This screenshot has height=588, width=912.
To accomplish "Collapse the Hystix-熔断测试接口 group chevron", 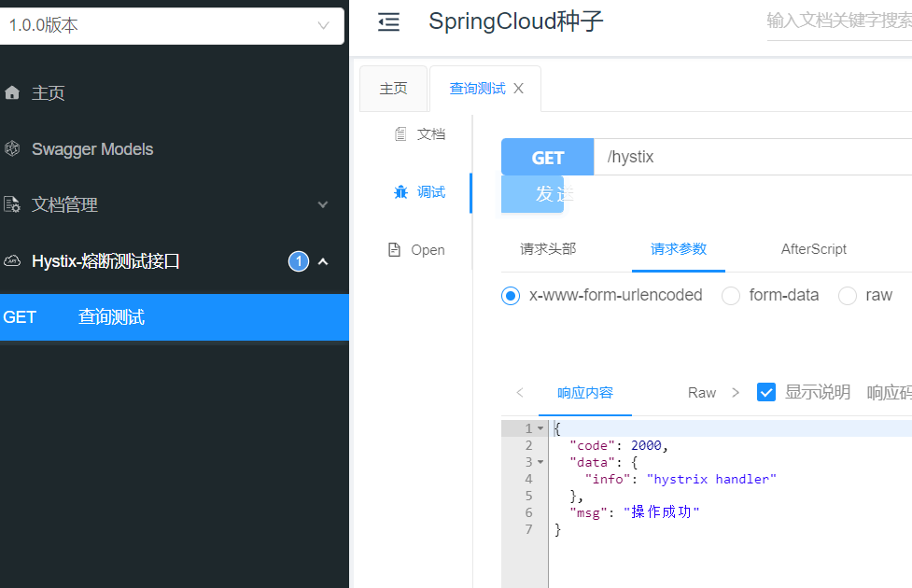I will coord(323,261).
